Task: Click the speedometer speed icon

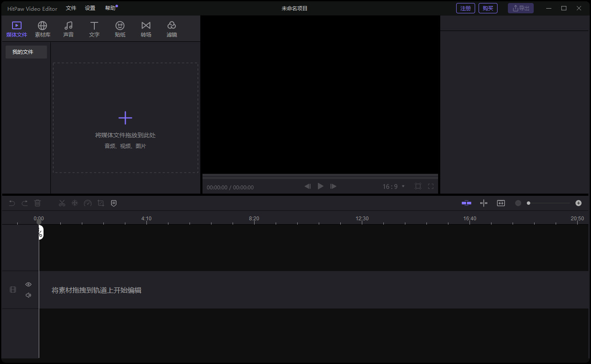Action: tap(88, 203)
